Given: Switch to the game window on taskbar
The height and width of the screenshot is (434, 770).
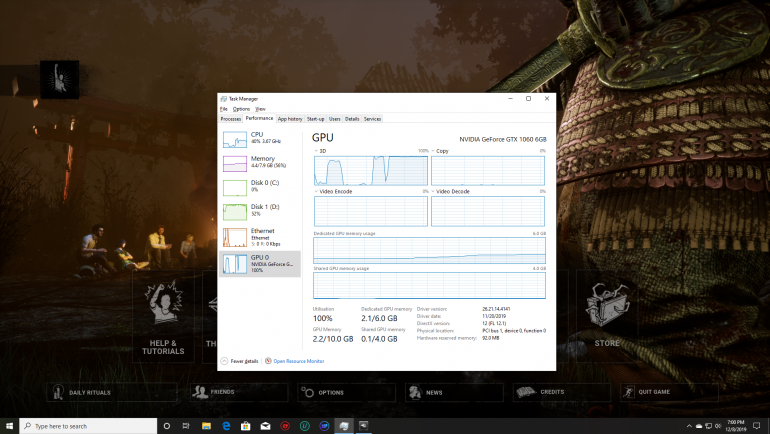Looking at the screenshot, I should [x=363, y=426].
